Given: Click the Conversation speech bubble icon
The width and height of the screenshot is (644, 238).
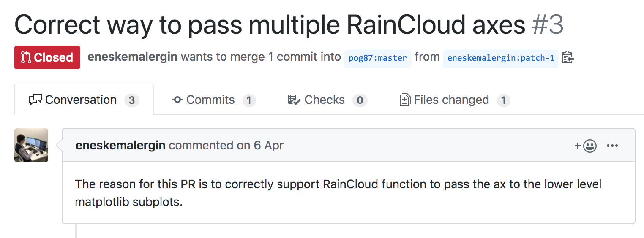Looking at the screenshot, I should pos(35,100).
